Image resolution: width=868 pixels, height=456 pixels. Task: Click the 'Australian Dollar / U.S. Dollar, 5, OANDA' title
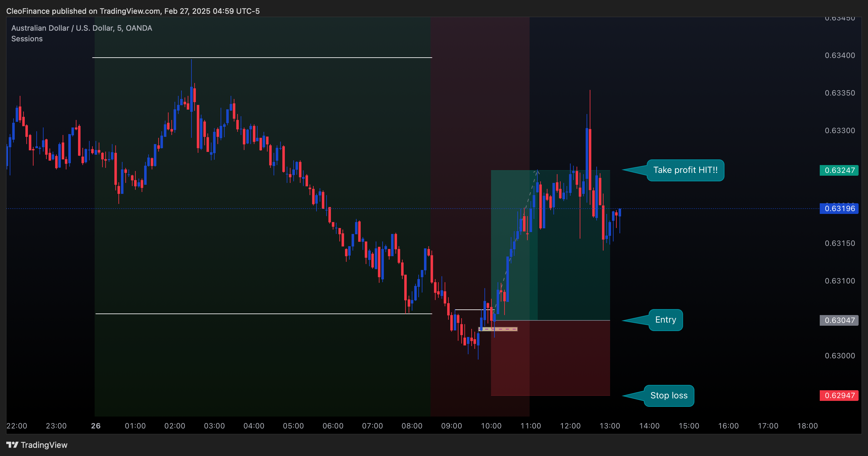pyautogui.click(x=81, y=28)
